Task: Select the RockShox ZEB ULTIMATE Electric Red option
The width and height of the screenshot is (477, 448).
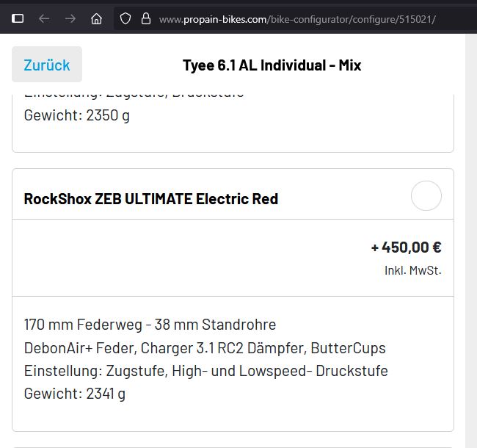Action: (x=426, y=196)
